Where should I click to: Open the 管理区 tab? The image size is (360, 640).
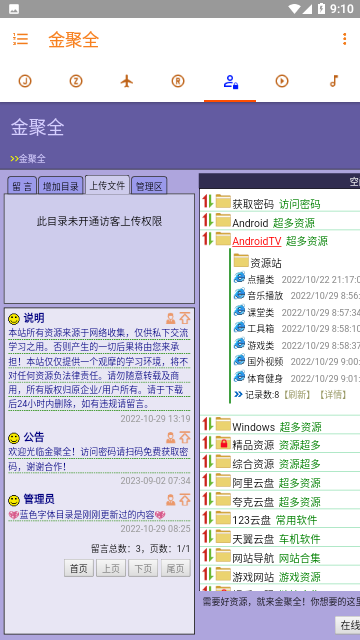pyautogui.click(x=149, y=186)
